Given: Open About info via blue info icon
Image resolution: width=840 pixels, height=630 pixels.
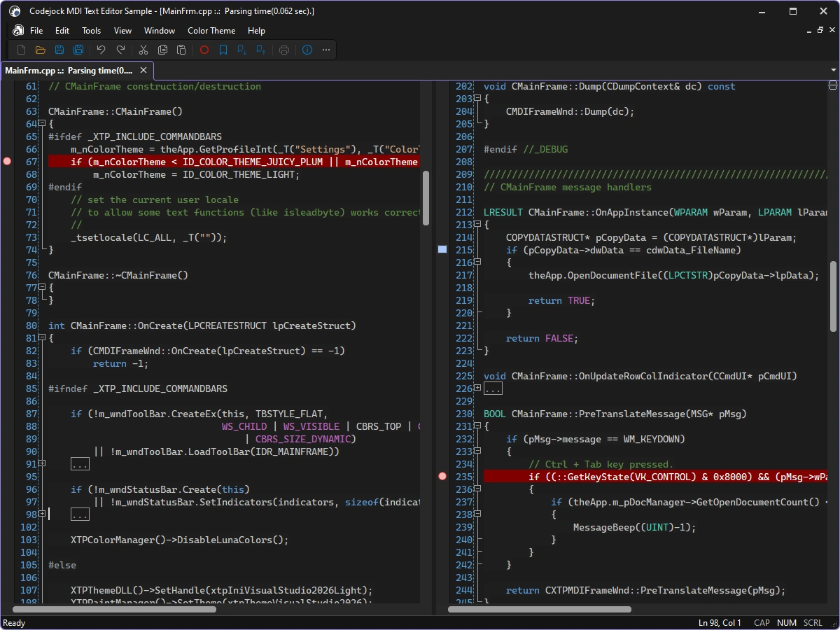Looking at the screenshot, I should tap(307, 50).
